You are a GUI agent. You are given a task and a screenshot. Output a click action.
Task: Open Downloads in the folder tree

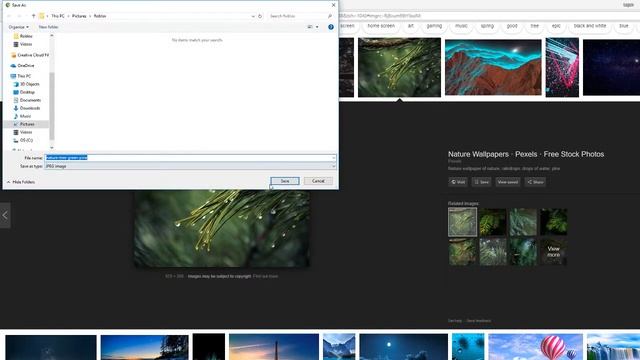[27, 108]
